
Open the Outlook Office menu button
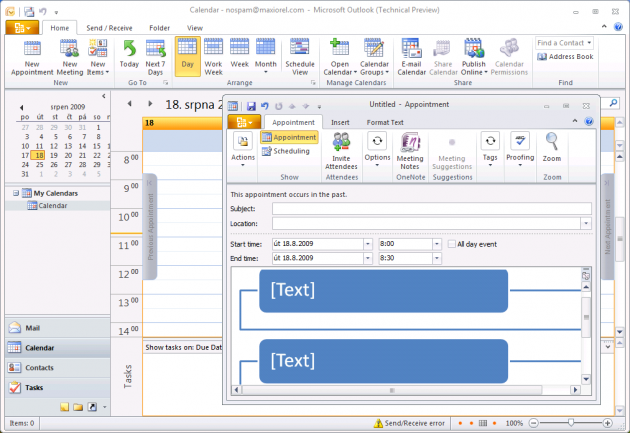(22, 28)
